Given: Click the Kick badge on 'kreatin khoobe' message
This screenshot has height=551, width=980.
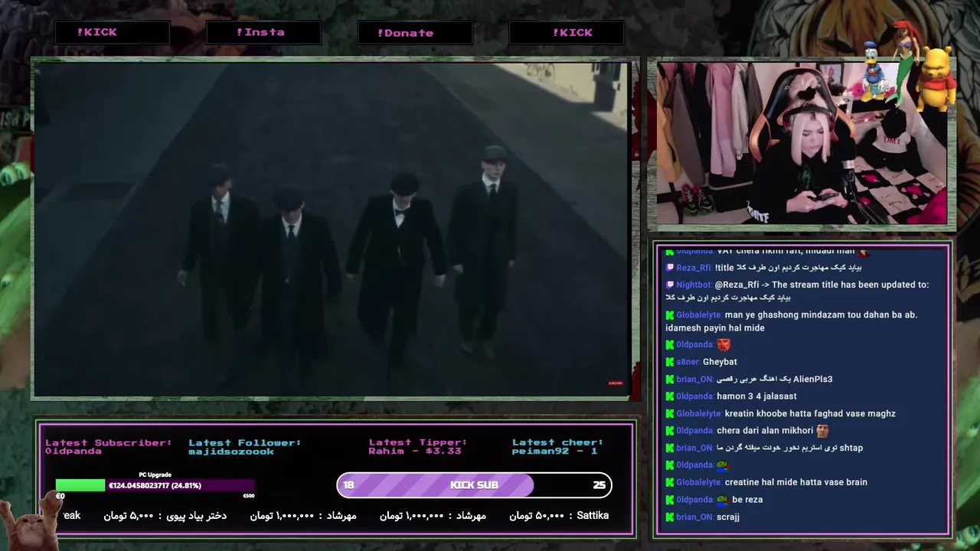Looking at the screenshot, I should coord(670,414).
